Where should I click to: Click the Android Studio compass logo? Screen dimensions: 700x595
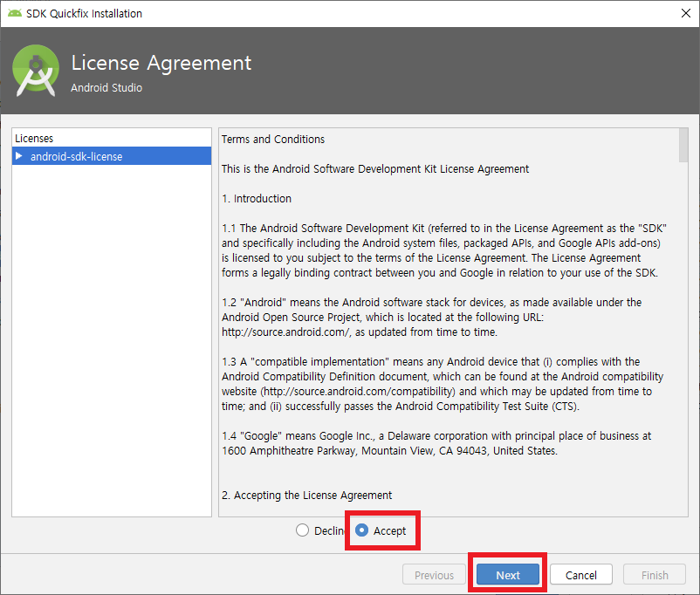click(36, 71)
